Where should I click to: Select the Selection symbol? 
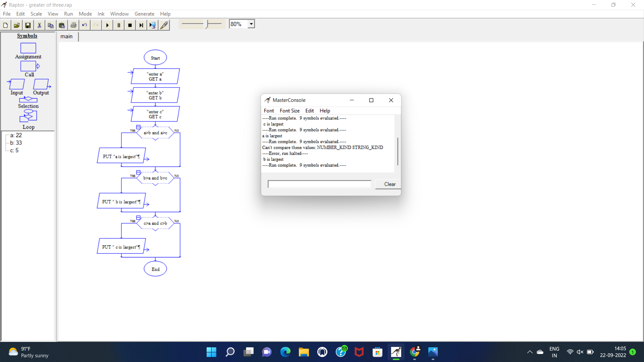(28, 100)
